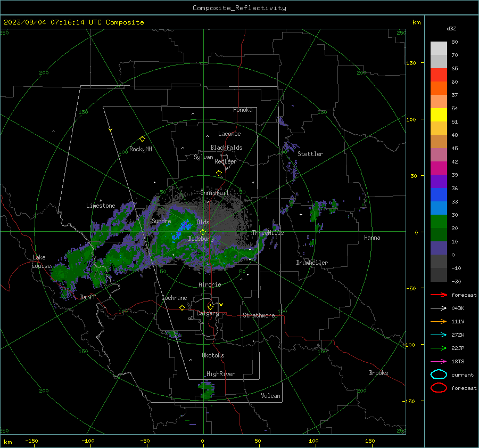Click the Lake Louise label
Image resolution: width=479 pixels, height=448 pixels.
point(42,262)
